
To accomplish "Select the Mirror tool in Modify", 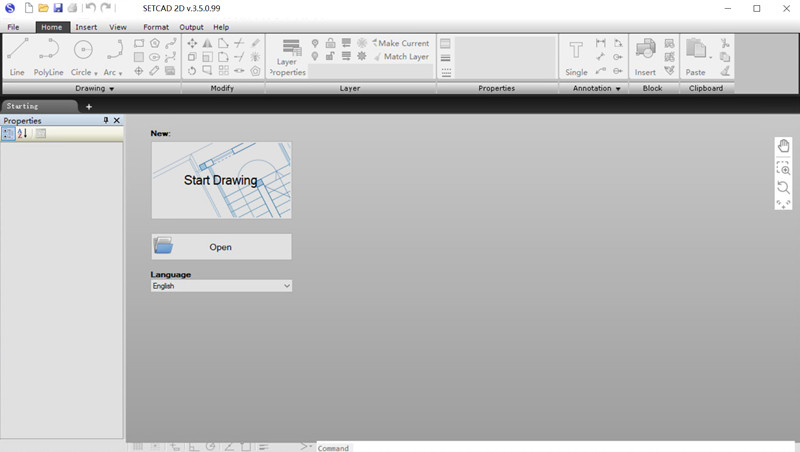I will click(208, 43).
